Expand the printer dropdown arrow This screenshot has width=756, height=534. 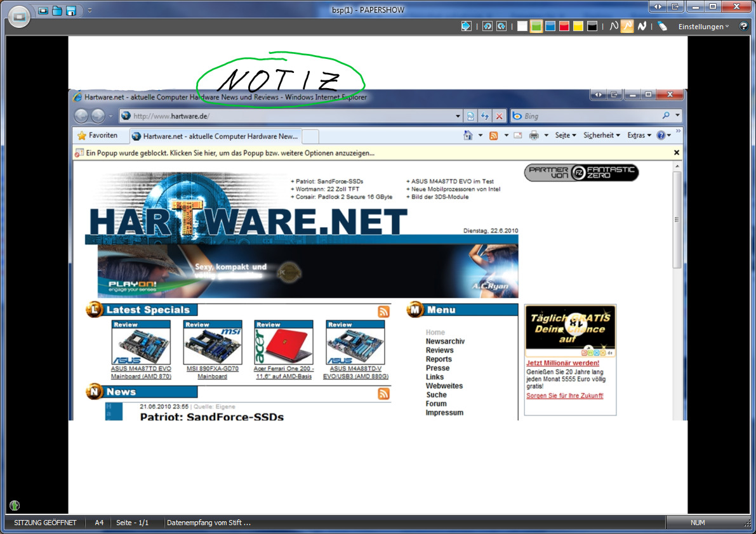click(x=547, y=136)
